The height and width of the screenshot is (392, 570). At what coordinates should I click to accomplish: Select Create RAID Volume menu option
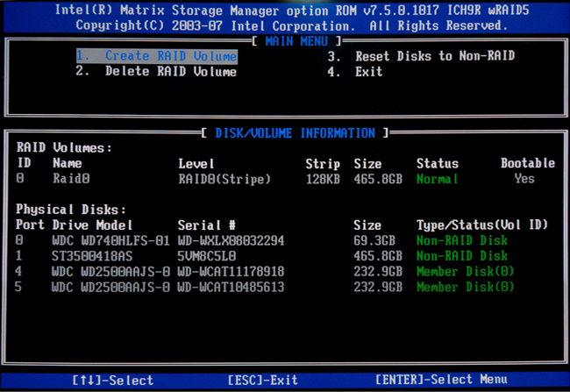coord(157,56)
